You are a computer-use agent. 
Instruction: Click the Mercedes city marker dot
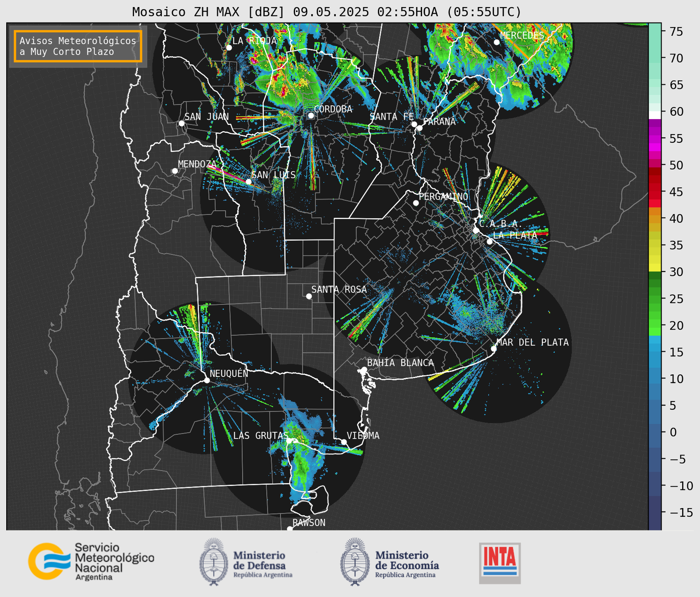click(x=497, y=42)
